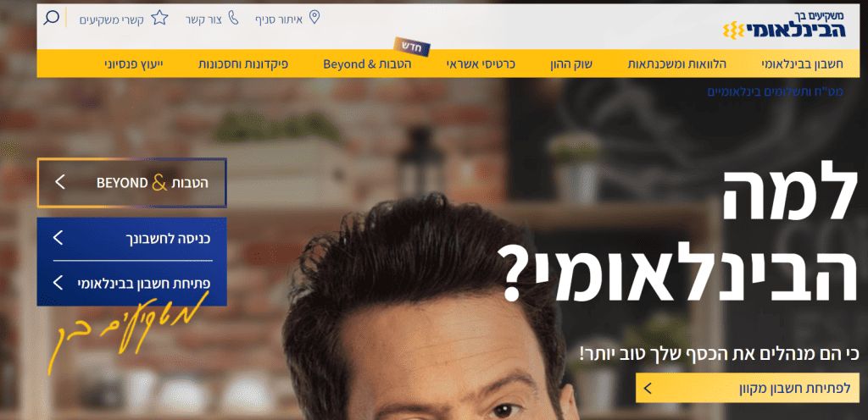Open the הלוואות ומשכנתאות menu
This screenshot has height=420, width=868.
click(676, 64)
